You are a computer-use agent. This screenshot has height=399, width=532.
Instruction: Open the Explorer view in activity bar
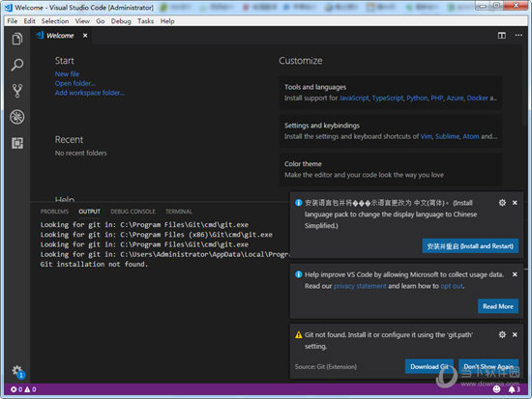click(17, 39)
